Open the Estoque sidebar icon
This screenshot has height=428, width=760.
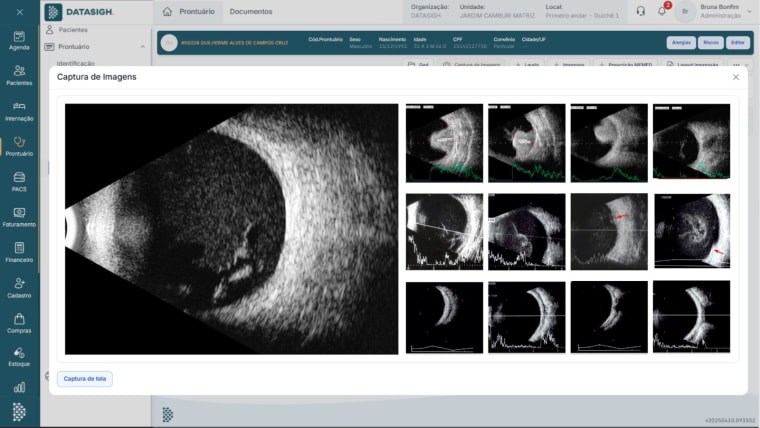19,357
